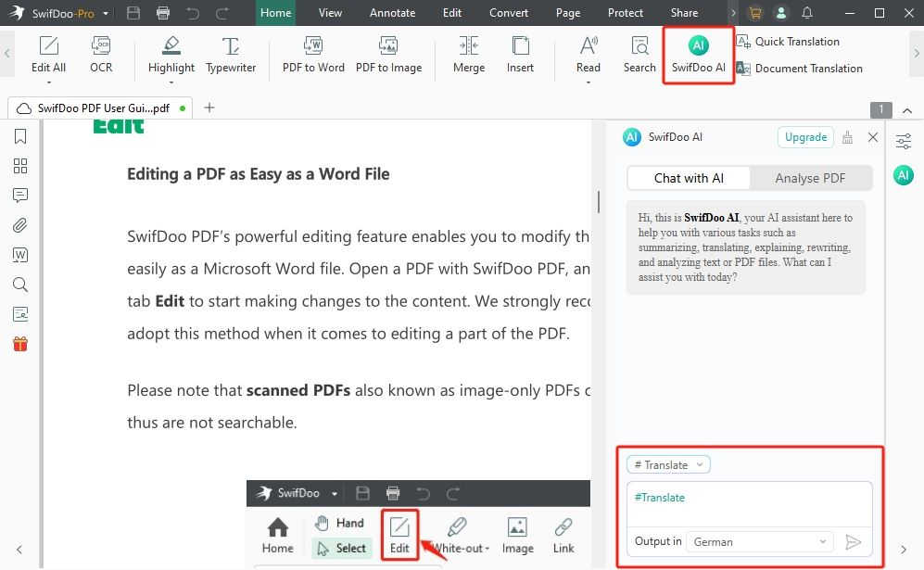Open the shopping cart icon
Viewport: 924px width, 570px height.
coord(755,13)
